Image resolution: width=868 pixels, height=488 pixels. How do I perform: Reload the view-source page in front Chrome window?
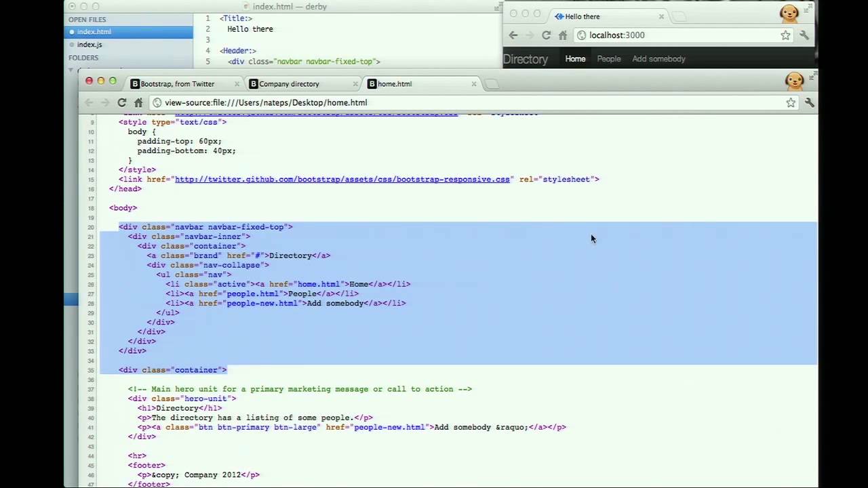click(121, 102)
